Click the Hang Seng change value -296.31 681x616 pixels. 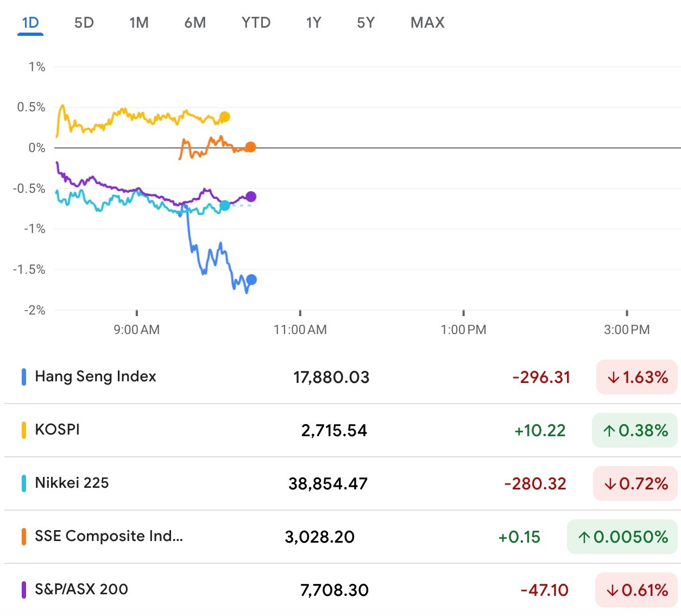(x=541, y=377)
